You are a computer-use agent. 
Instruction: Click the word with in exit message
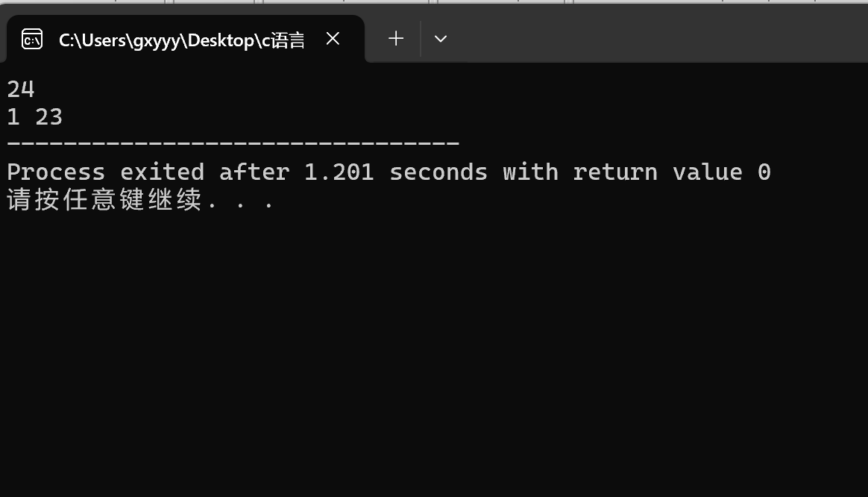pos(530,172)
